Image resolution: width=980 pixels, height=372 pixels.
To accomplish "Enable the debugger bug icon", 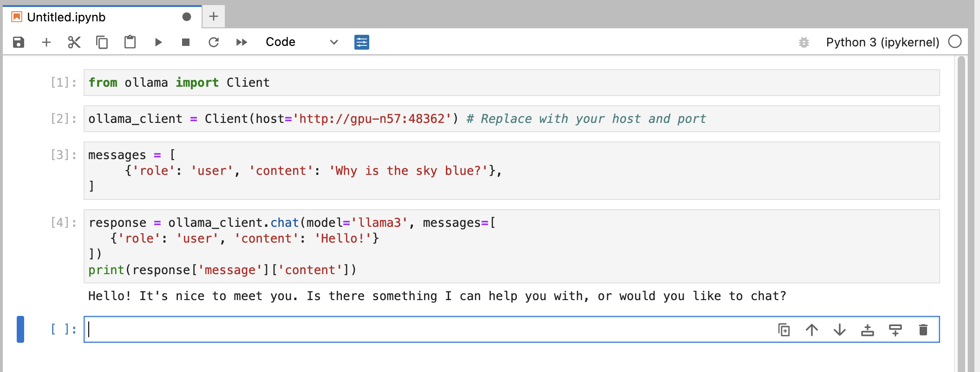I will [804, 42].
